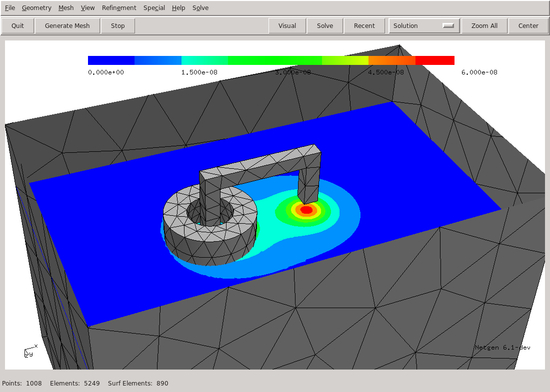Open the Mesh menu
Image resolution: width=550 pixels, height=392 pixels.
66,8
